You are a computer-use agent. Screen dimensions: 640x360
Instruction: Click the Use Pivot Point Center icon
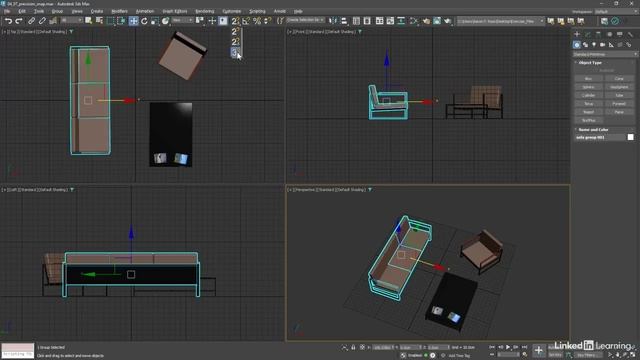tap(200, 21)
